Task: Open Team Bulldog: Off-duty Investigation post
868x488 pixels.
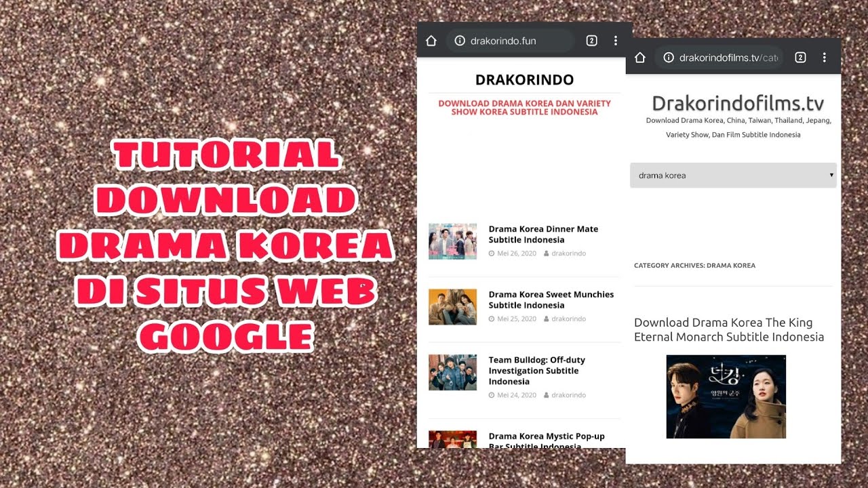Action: (536, 371)
